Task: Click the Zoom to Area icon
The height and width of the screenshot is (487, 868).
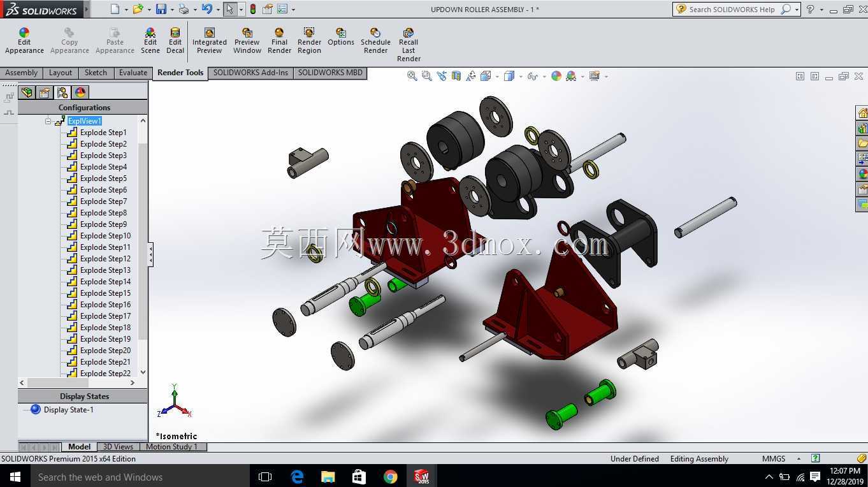Action: coord(427,76)
